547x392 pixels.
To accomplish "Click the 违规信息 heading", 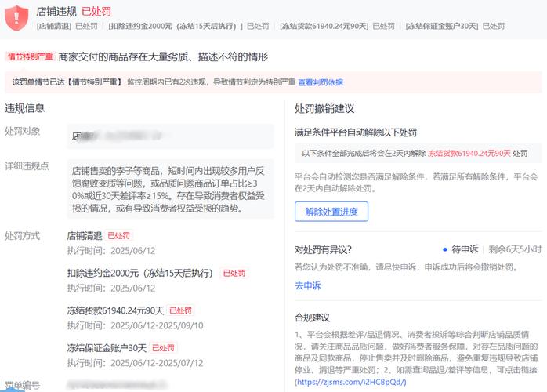I will 25,108.
